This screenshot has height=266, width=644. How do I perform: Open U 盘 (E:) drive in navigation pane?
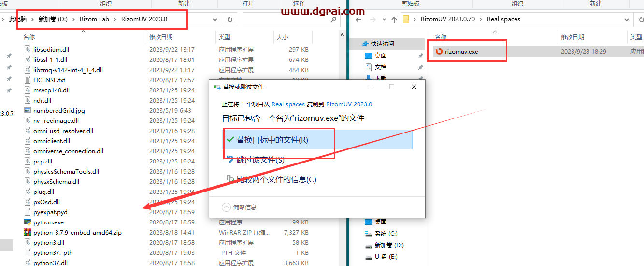[x=386, y=257]
